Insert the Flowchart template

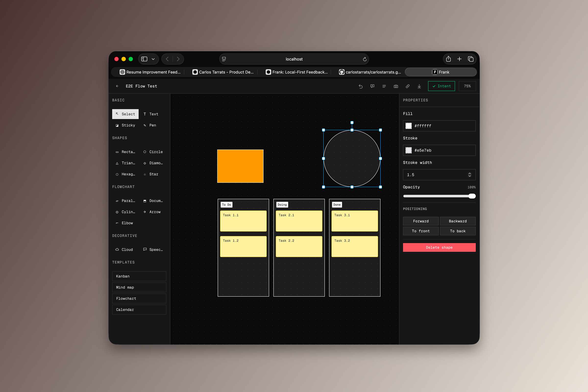(139, 298)
